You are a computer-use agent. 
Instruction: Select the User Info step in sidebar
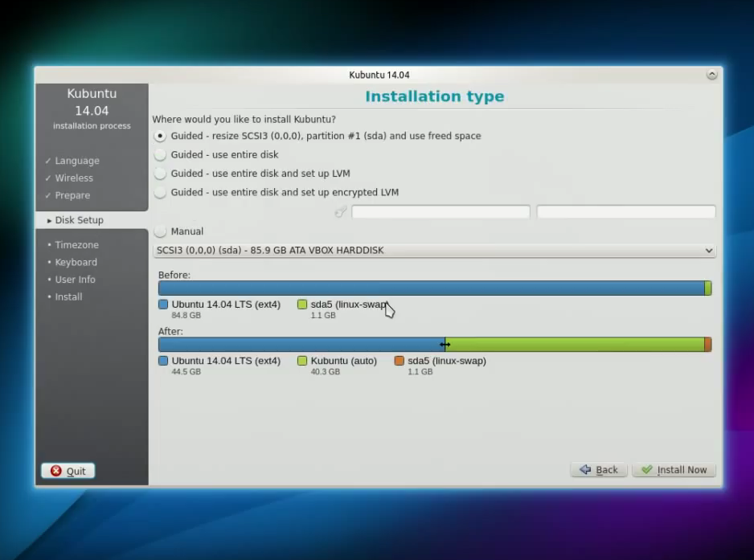tap(75, 280)
